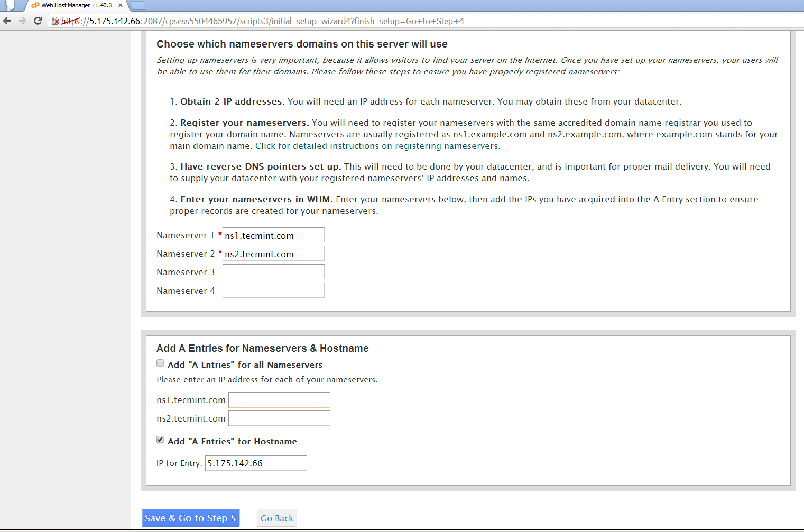Enable 'Add A Entries for all Nameservers'

point(160,363)
